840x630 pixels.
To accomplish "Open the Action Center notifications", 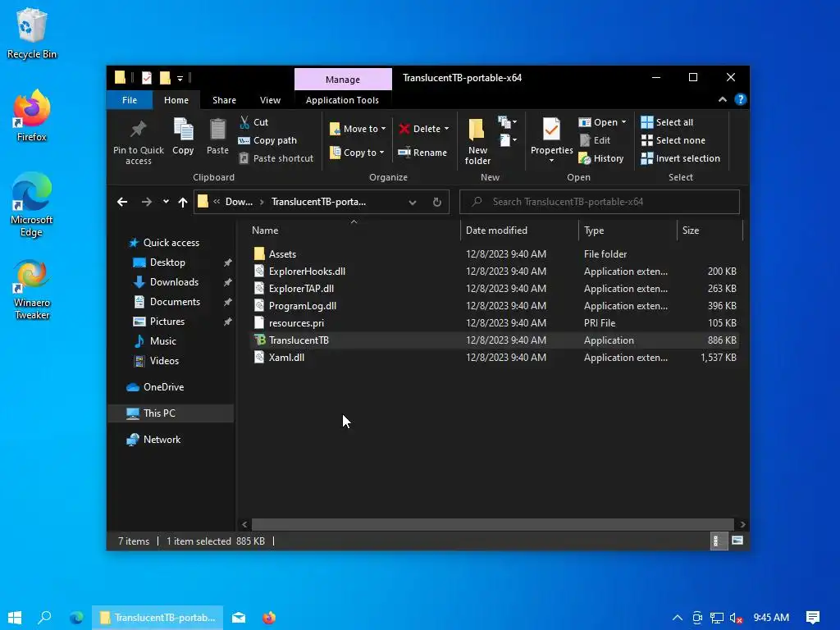I will tap(813, 618).
